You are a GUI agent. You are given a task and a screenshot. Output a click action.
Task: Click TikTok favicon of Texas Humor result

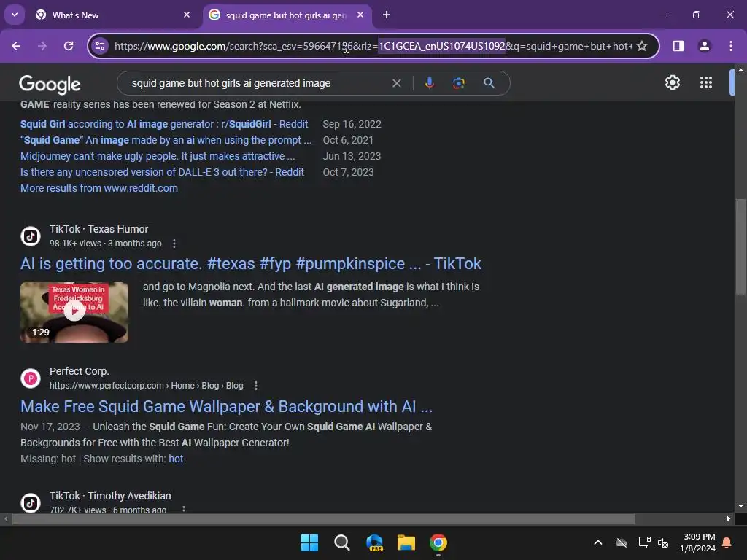31,236
